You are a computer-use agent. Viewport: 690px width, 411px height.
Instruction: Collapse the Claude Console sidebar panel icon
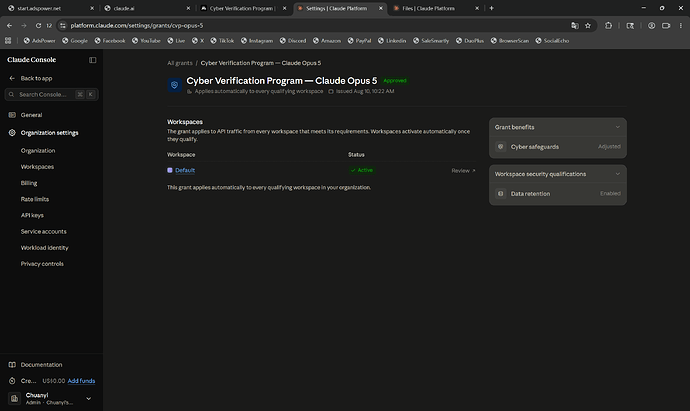click(92, 60)
